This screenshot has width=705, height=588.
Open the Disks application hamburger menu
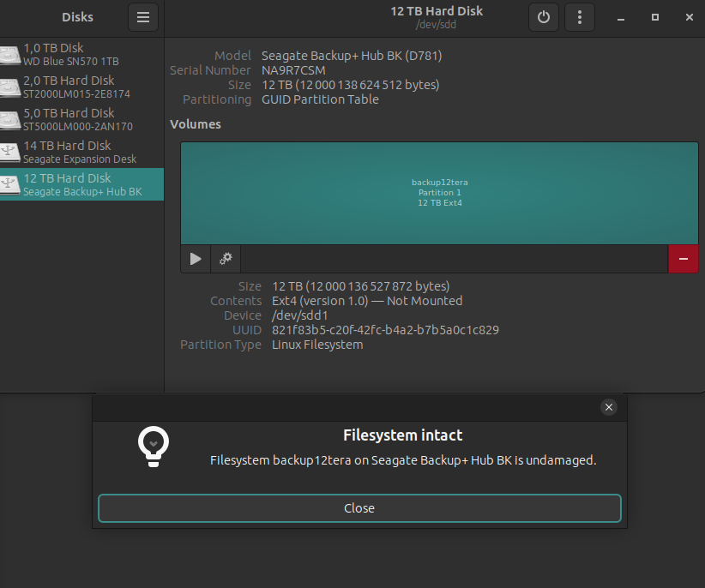tap(143, 17)
